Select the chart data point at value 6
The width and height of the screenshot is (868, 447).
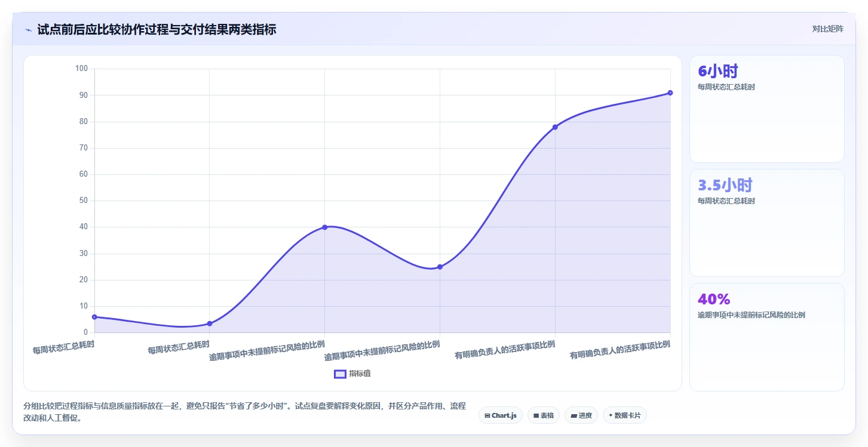click(x=94, y=317)
